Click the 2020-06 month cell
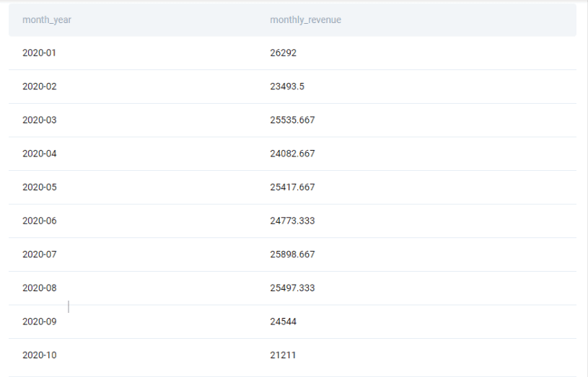 [39, 221]
